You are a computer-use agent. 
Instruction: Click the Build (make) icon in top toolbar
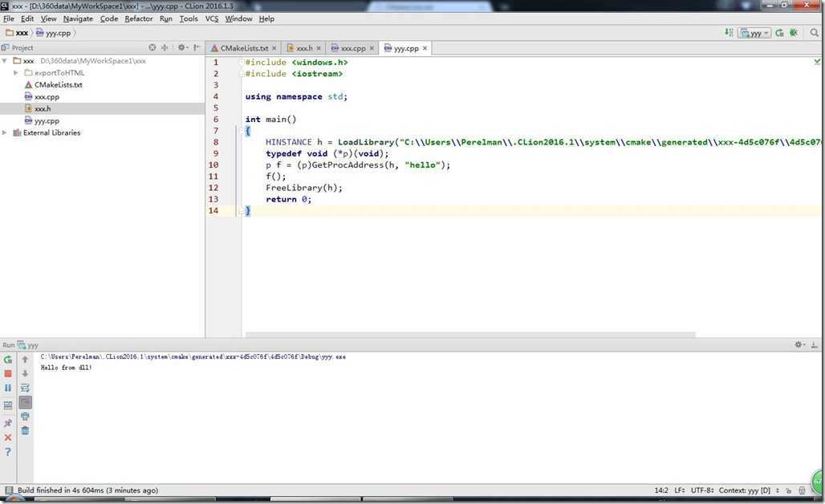click(729, 33)
